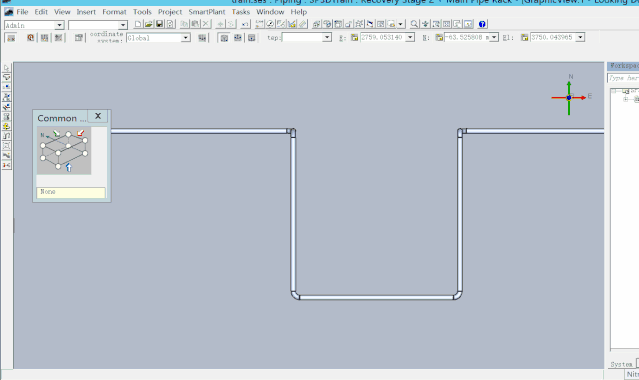639x380 pixels.
Task: Lock the El elevation value
Action: coord(524,38)
